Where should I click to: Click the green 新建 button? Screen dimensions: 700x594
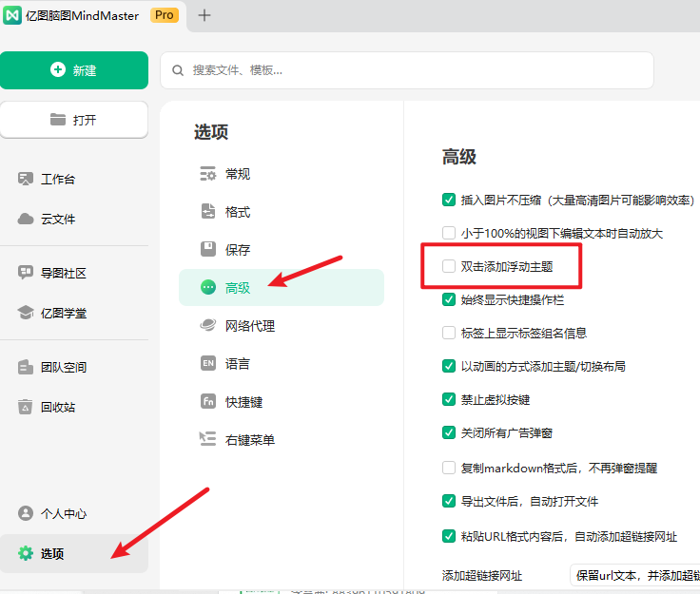coord(74,70)
